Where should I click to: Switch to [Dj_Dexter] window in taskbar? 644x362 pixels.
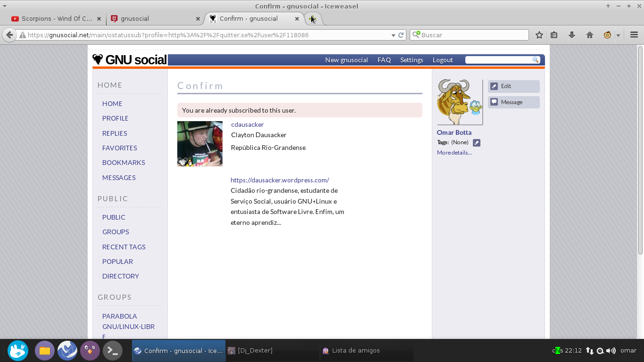272,351
